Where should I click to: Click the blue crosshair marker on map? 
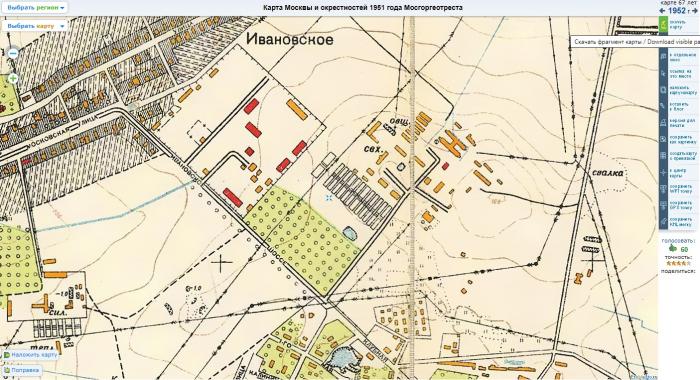click(x=329, y=197)
